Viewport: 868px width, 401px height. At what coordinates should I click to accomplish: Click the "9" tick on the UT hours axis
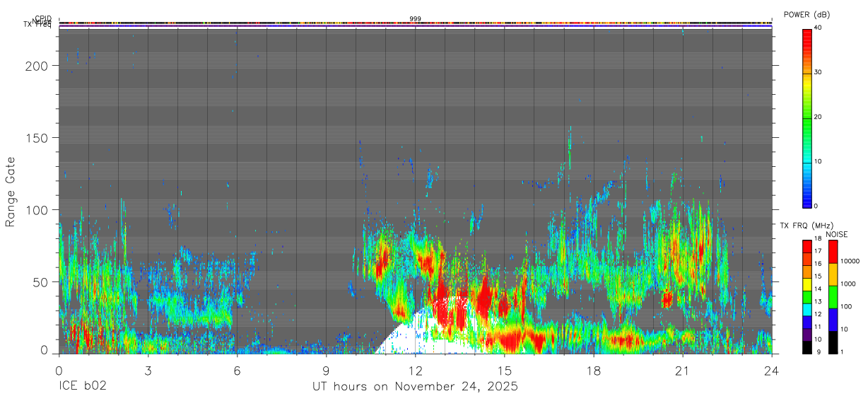(x=326, y=370)
